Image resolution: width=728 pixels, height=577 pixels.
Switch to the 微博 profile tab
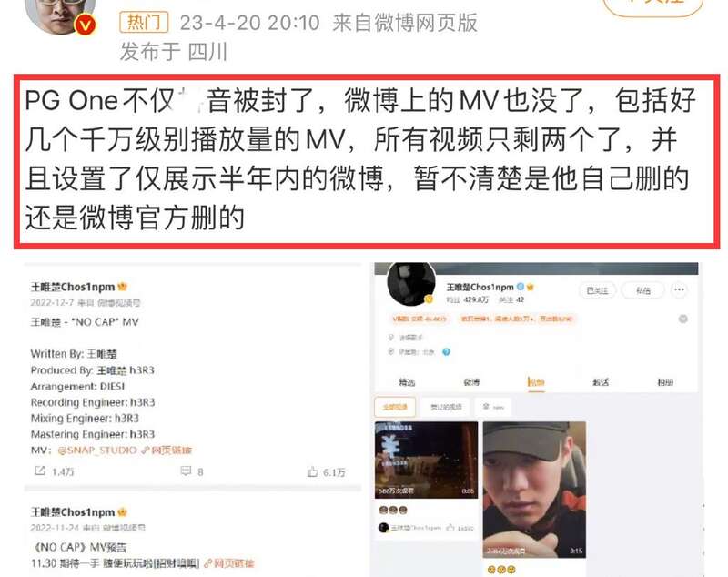pos(471,382)
